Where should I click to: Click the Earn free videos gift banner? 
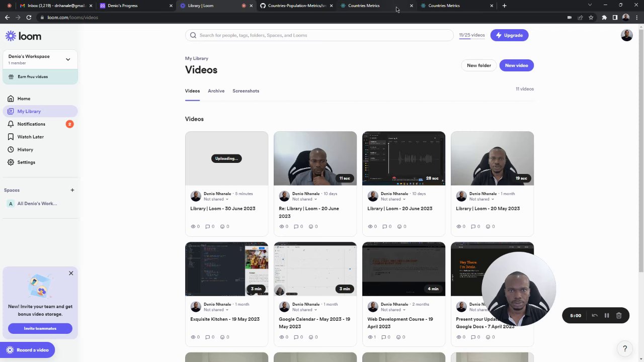pos(40,76)
